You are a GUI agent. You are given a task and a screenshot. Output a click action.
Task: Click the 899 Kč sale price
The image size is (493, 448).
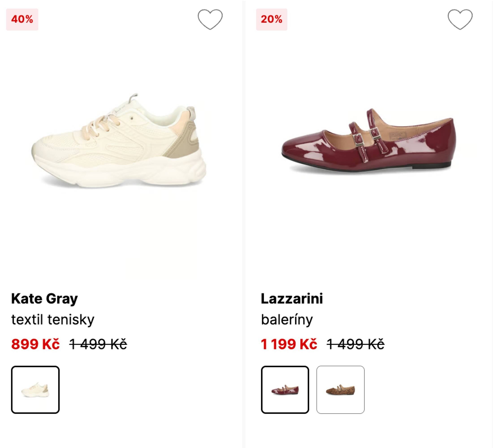(x=35, y=344)
